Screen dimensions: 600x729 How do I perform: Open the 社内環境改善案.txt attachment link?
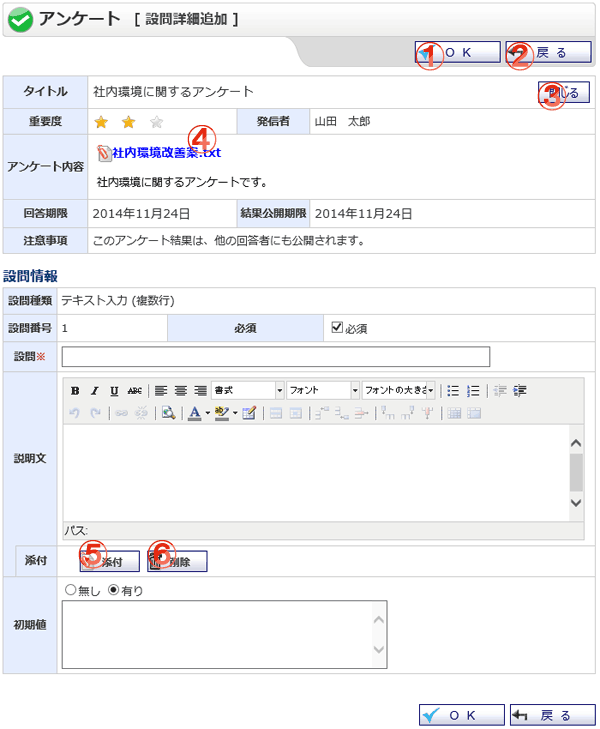(166, 152)
